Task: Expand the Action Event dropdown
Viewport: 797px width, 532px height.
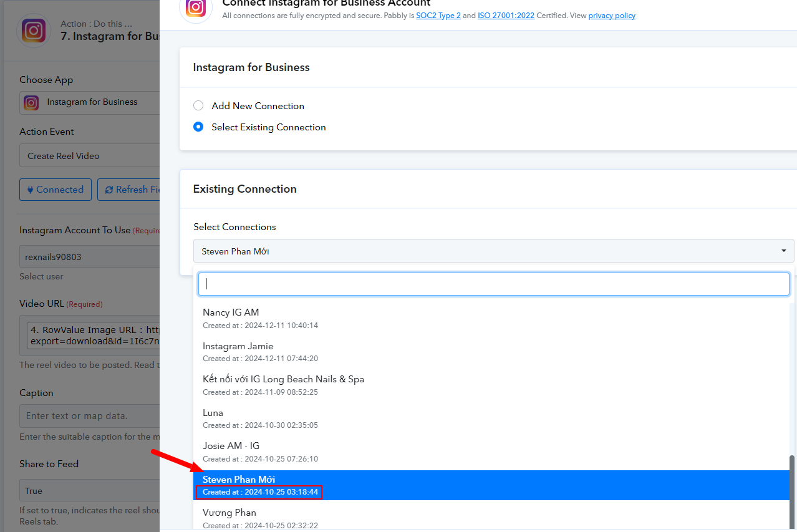Action: [90, 156]
